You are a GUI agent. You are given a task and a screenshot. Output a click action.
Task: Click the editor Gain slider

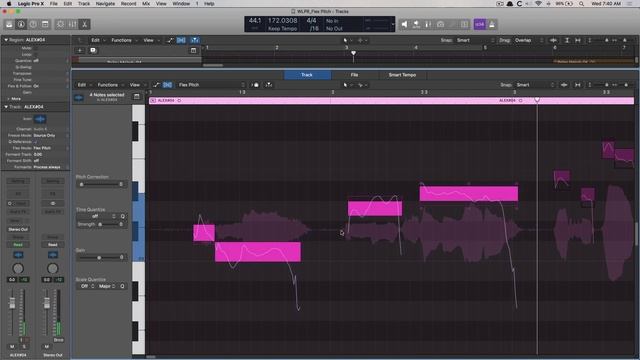[x=101, y=258]
